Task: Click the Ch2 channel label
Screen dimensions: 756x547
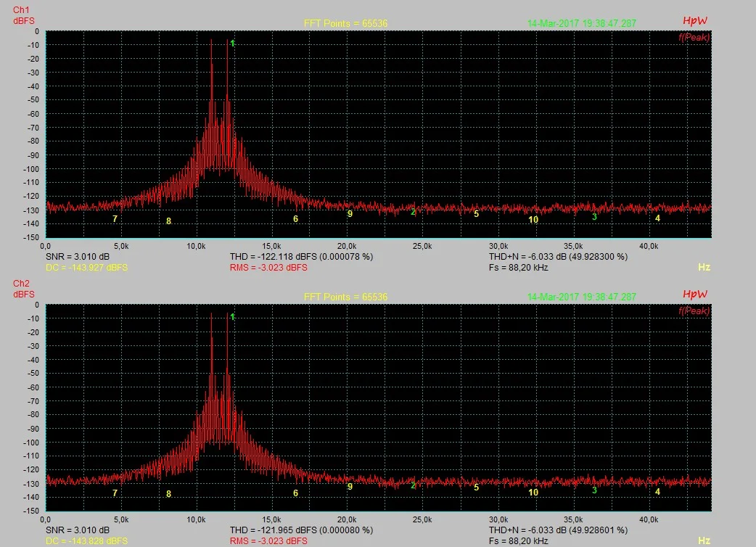Action: click(21, 284)
